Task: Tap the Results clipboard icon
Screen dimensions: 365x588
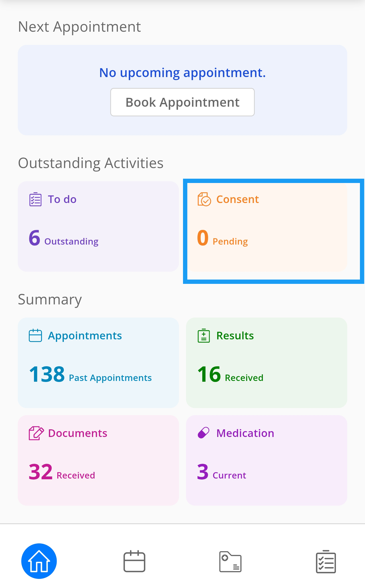Action: pos(204,336)
